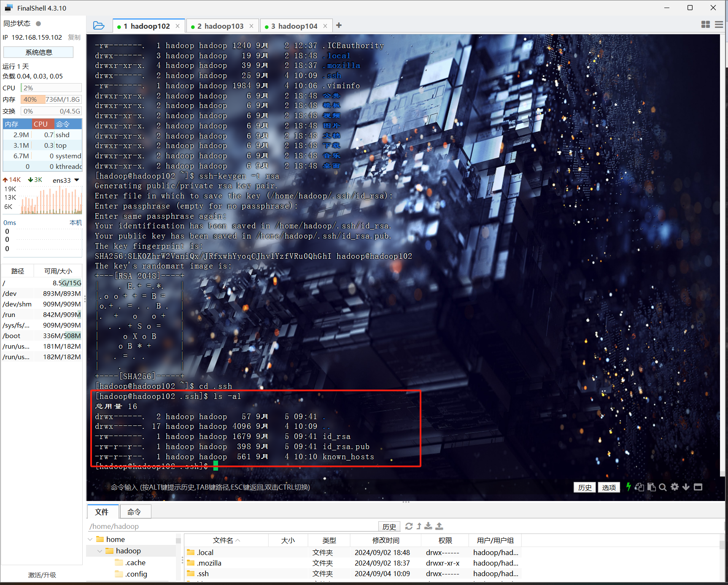Sort files by 权限 column header

point(445,540)
